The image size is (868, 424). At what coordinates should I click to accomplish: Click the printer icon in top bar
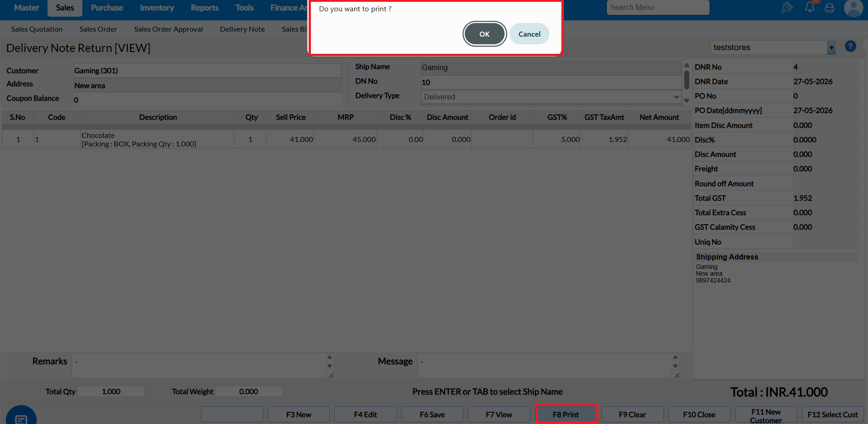tap(830, 8)
